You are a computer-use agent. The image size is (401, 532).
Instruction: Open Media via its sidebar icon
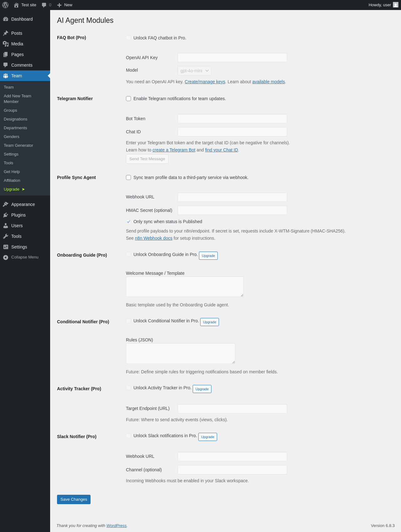(x=6, y=44)
